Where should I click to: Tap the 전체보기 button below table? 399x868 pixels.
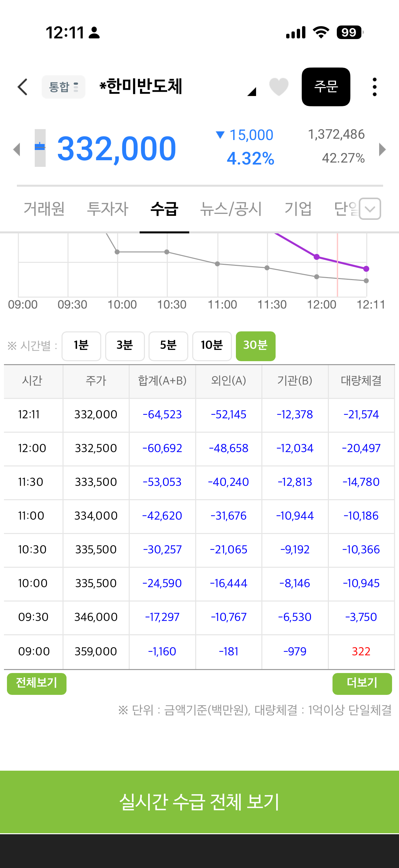[x=37, y=683]
